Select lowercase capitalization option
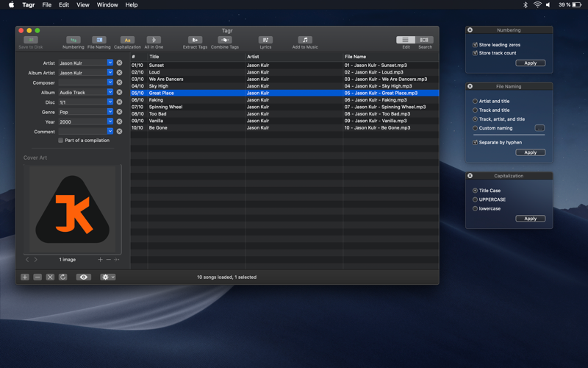 pyautogui.click(x=475, y=208)
